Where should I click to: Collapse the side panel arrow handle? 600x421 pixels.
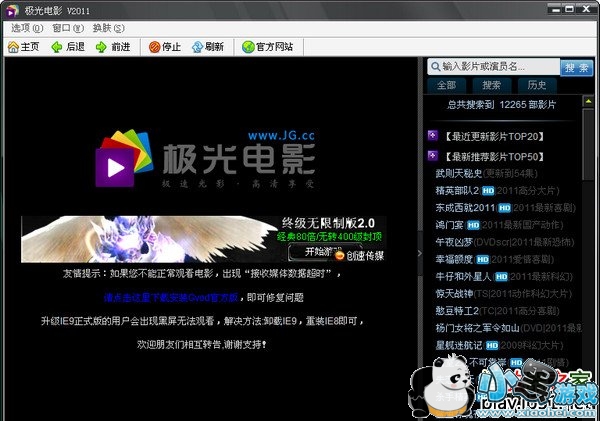tap(420, 253)
